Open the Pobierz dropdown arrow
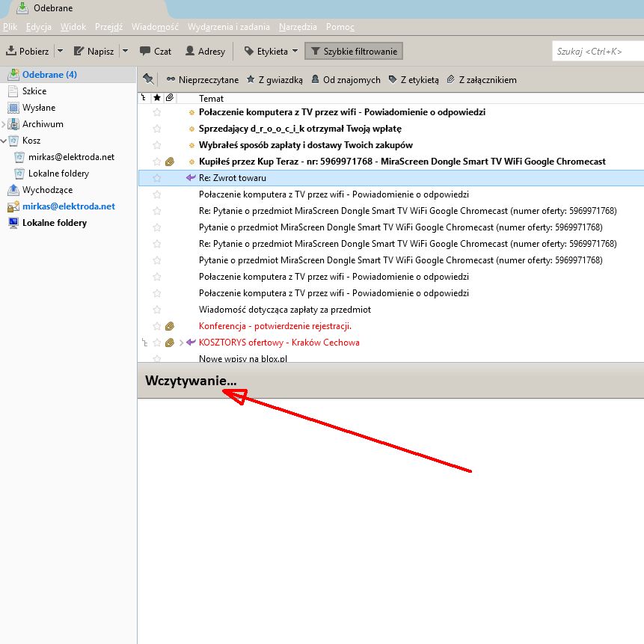The image size is (644, 644). (x=60, y=52)
